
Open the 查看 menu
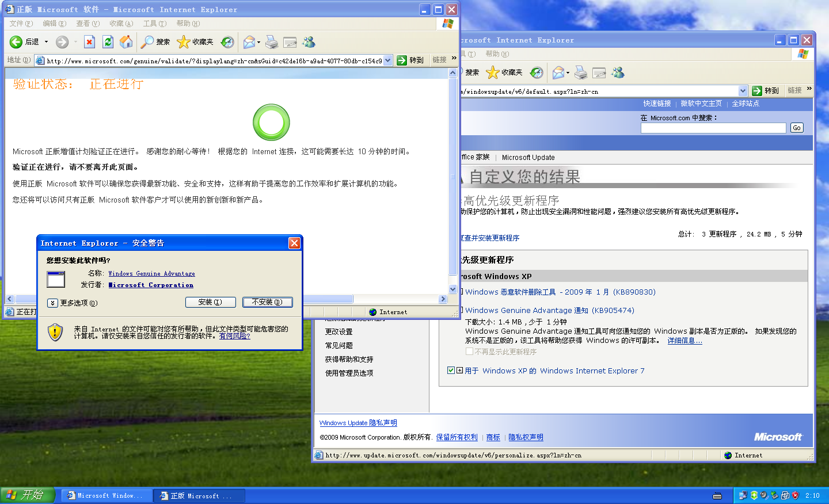[88, 24]
